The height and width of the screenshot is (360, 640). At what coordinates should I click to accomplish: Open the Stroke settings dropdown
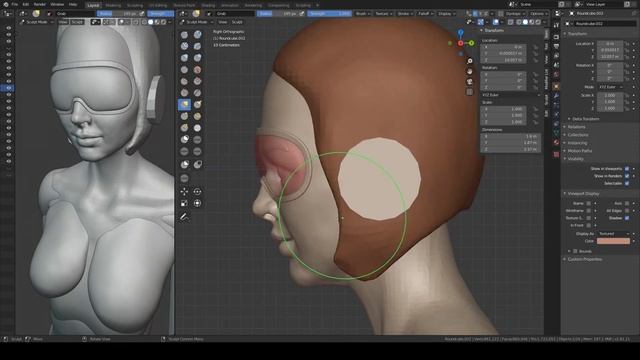[405, 13]
